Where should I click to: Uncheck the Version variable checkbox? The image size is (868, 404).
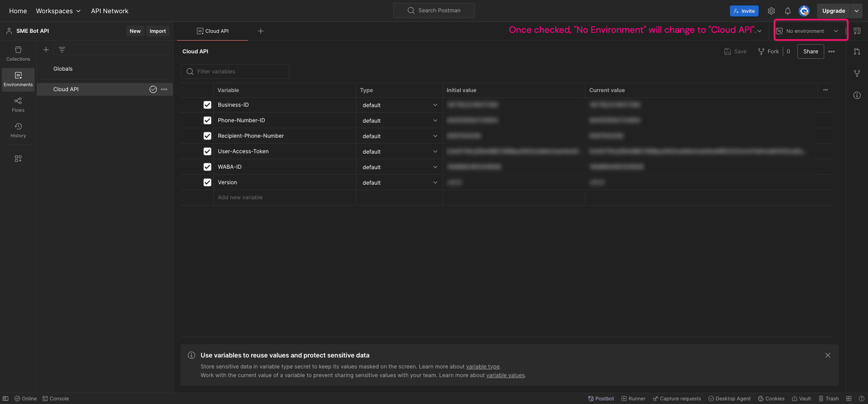[207, 182]
